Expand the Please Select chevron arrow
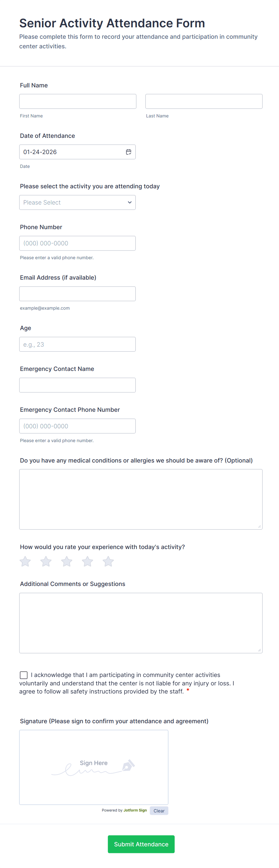Image resolution: width=279 pixels, height=868 pixels. click(x=129, y=202)
